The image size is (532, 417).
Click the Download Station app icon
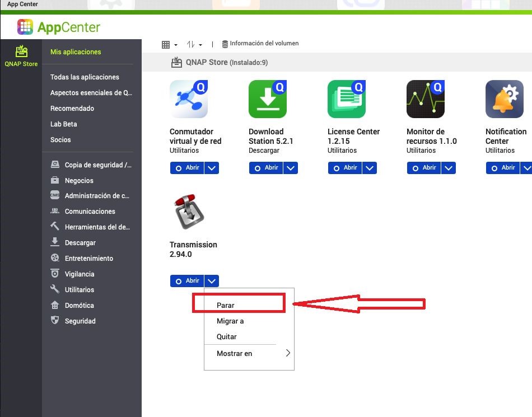[x=267, y=99]
